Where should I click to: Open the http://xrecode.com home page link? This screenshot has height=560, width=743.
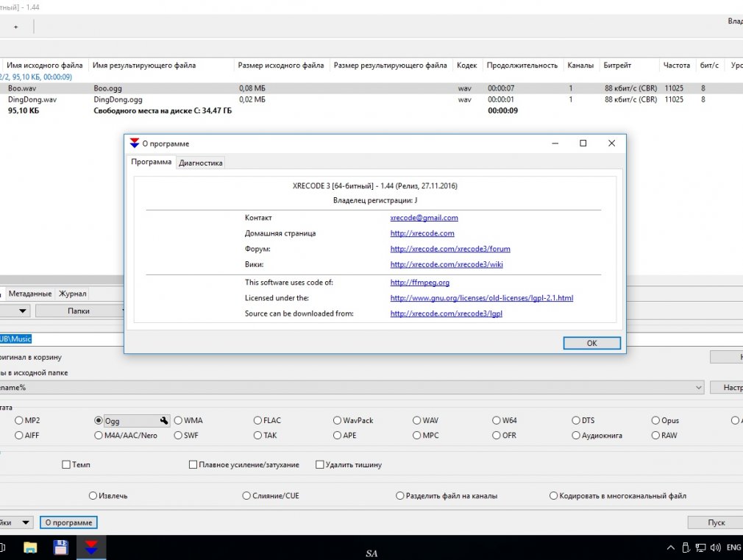[422, 233]
